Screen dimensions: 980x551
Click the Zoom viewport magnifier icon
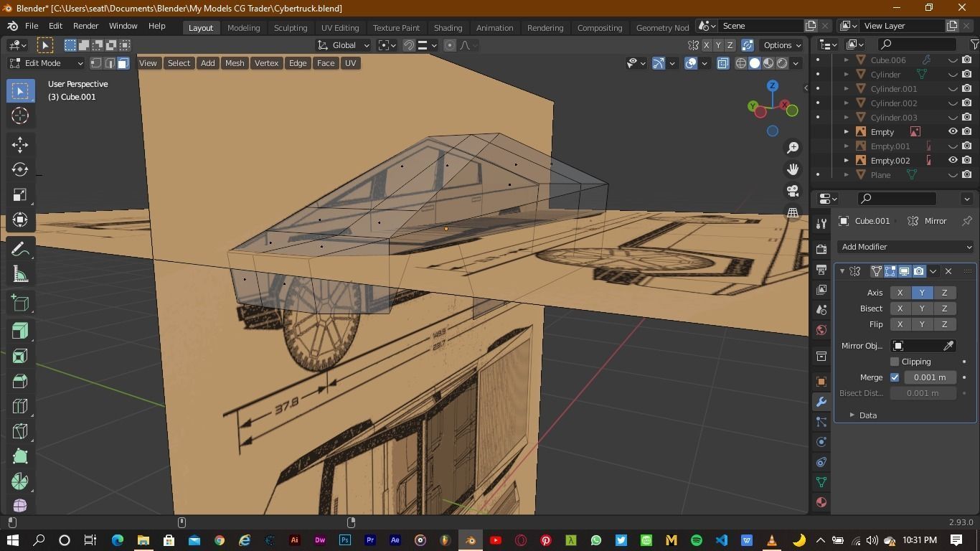[x=793, y=148]
